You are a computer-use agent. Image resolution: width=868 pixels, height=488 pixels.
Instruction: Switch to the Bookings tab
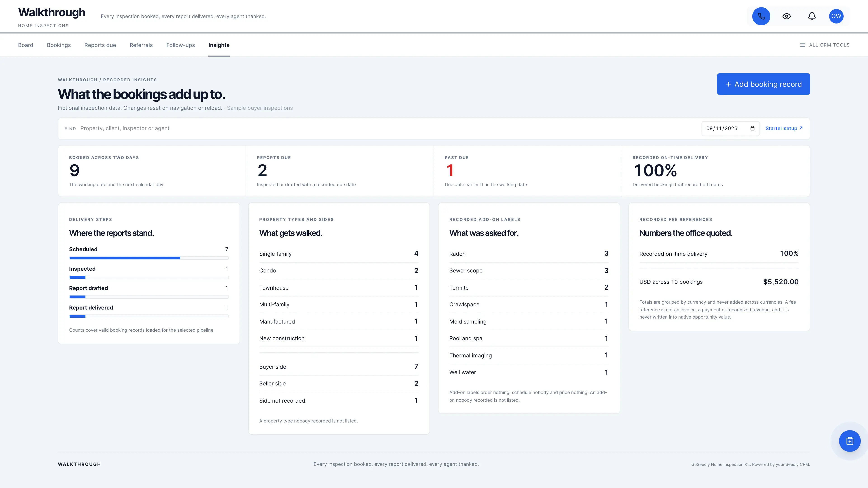[59, 45]
